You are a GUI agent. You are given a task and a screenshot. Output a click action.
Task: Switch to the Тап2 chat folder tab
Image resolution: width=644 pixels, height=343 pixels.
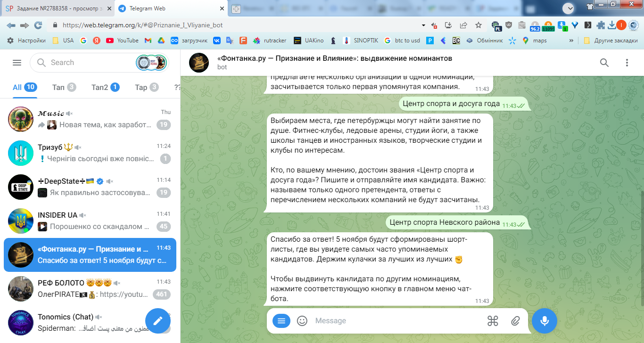click(x=106, y=87)
